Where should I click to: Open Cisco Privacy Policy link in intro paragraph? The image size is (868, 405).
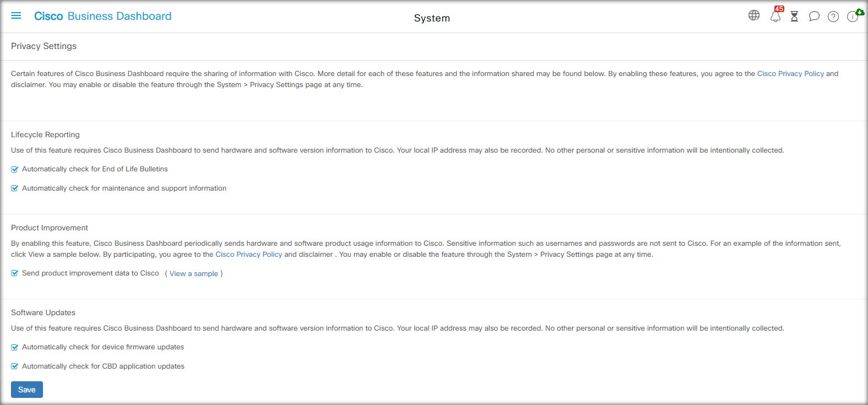coord(790,73)
